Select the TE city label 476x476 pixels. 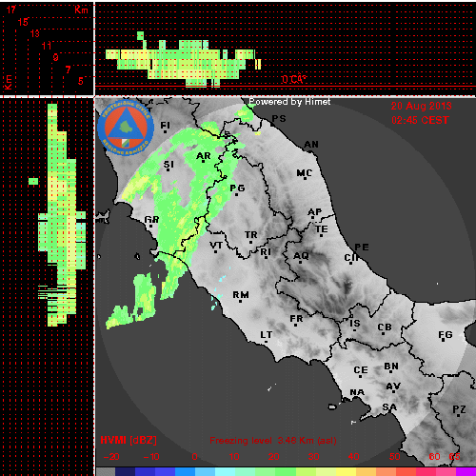coord(322,229)
